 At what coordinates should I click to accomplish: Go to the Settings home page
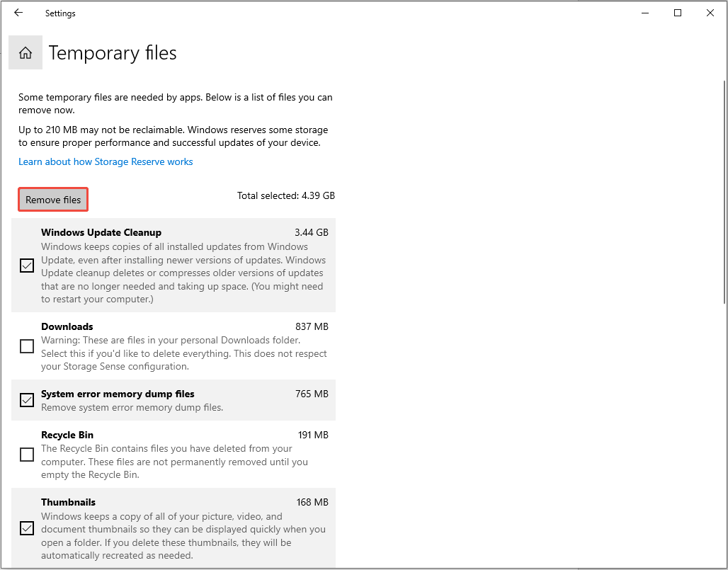(25, 53)
